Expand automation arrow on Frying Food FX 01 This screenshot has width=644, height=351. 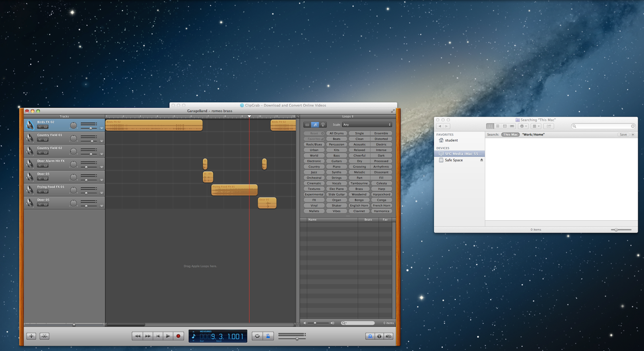click(x=101, y=193)
